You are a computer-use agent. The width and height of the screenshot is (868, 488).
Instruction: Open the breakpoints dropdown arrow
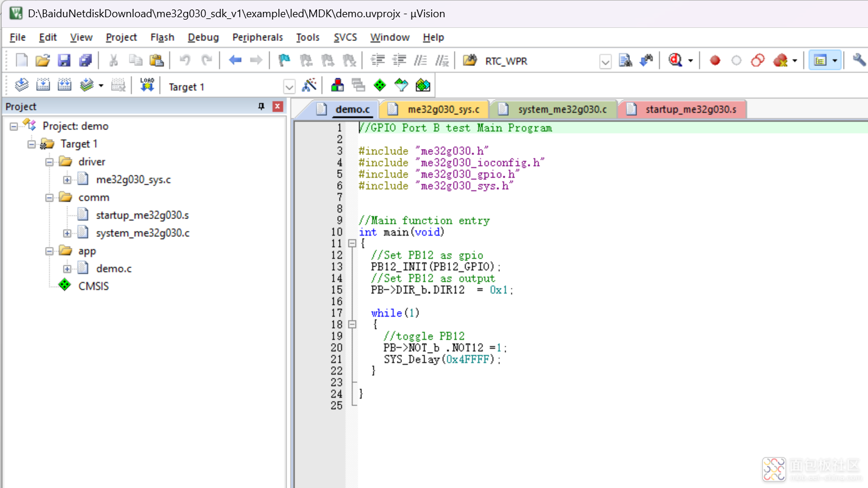pos(794,61)
